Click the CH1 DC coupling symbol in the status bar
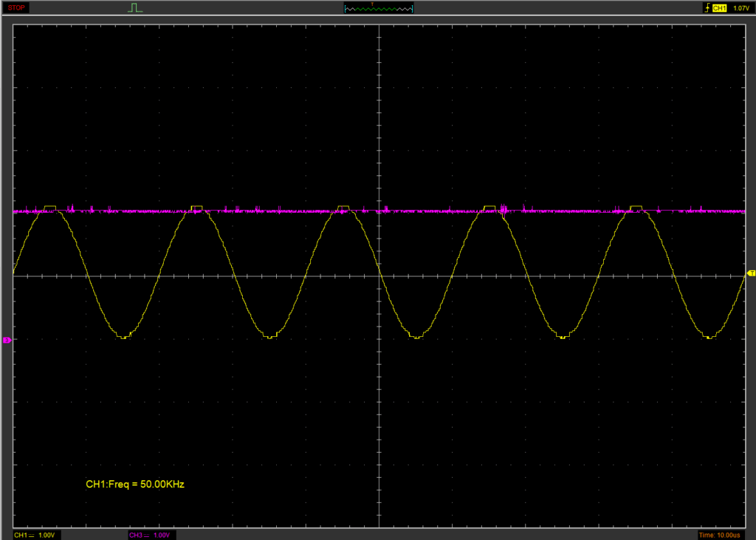 [x=32, y=535]
